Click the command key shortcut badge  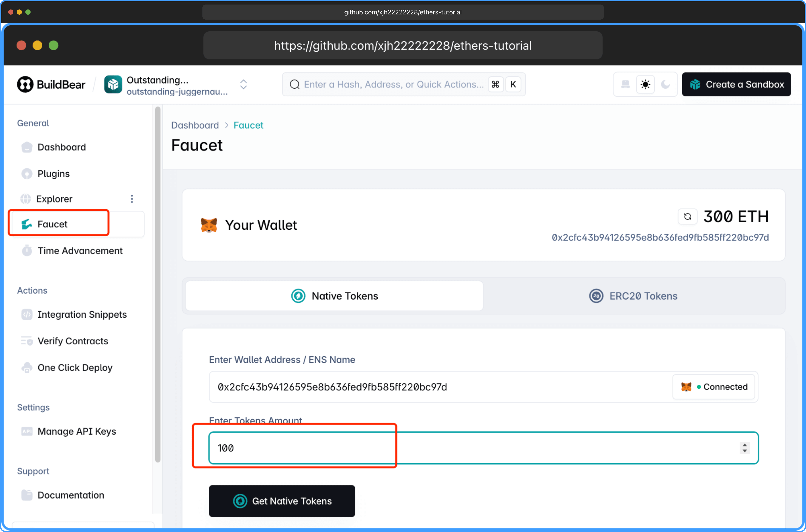[495, 85]
